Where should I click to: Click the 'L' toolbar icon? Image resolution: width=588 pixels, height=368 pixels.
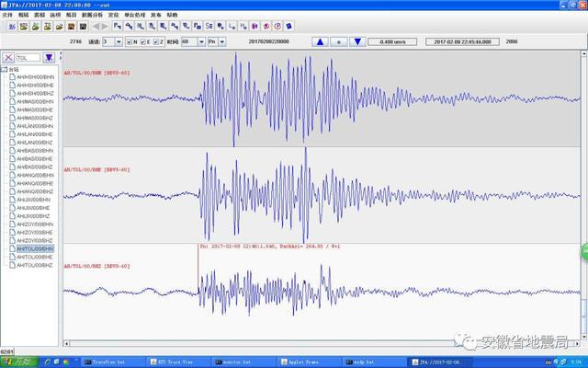tap(232, 27)
